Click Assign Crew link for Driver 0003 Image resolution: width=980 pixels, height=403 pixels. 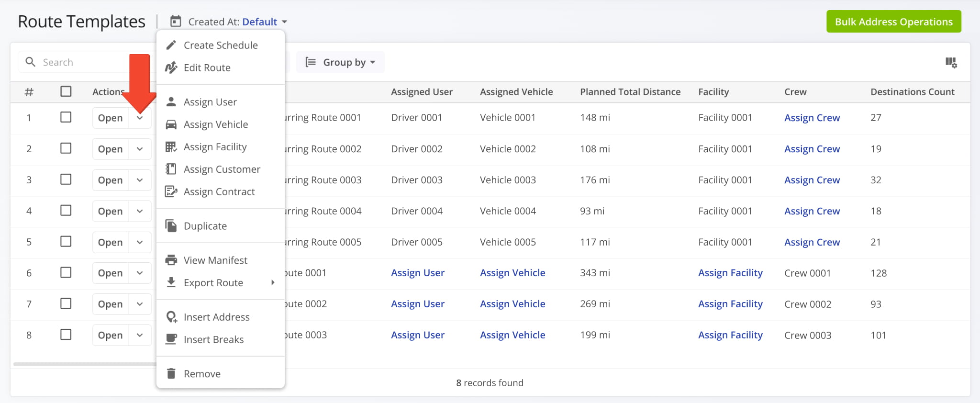[812, 180]
